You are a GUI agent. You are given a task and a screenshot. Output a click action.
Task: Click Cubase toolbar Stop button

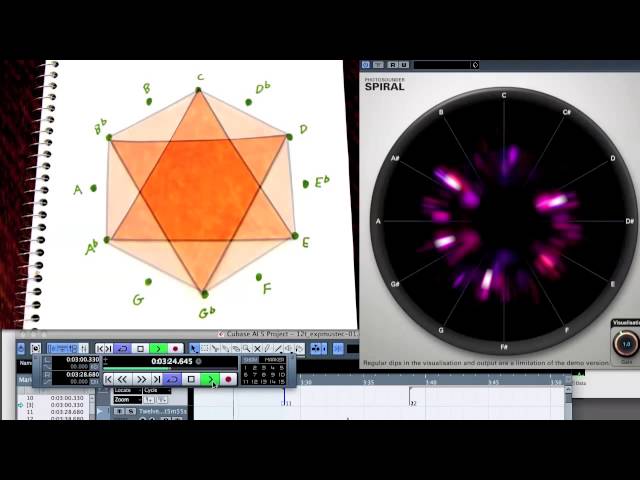[140, 349]
